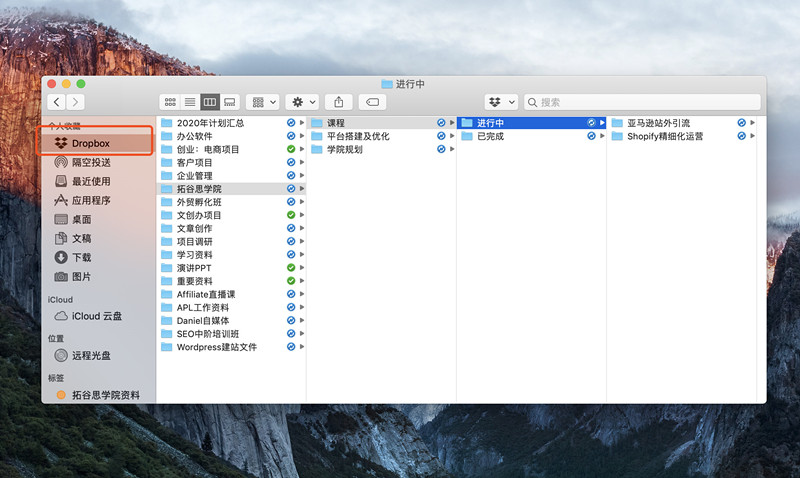Select the 项目调研 folder
Viewport: 800px width, 478px height.
point(231,241)
